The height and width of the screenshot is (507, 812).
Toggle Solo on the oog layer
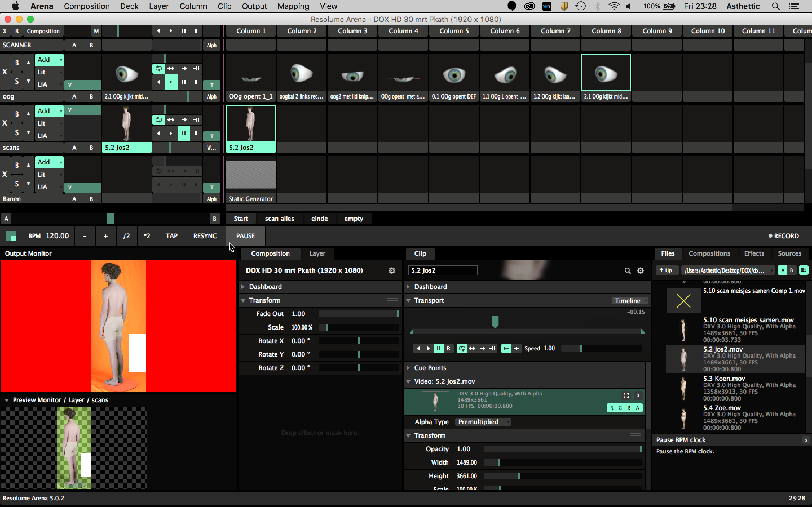(17, 81)
